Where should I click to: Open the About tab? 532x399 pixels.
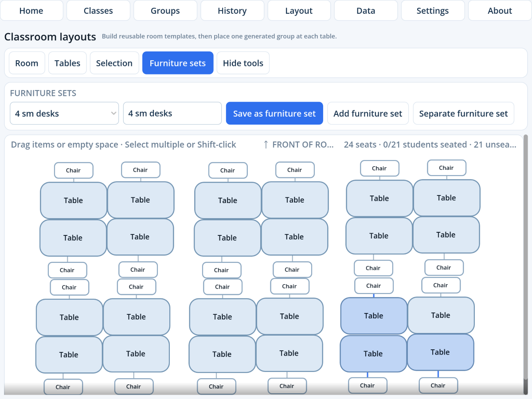coord(500,11)
